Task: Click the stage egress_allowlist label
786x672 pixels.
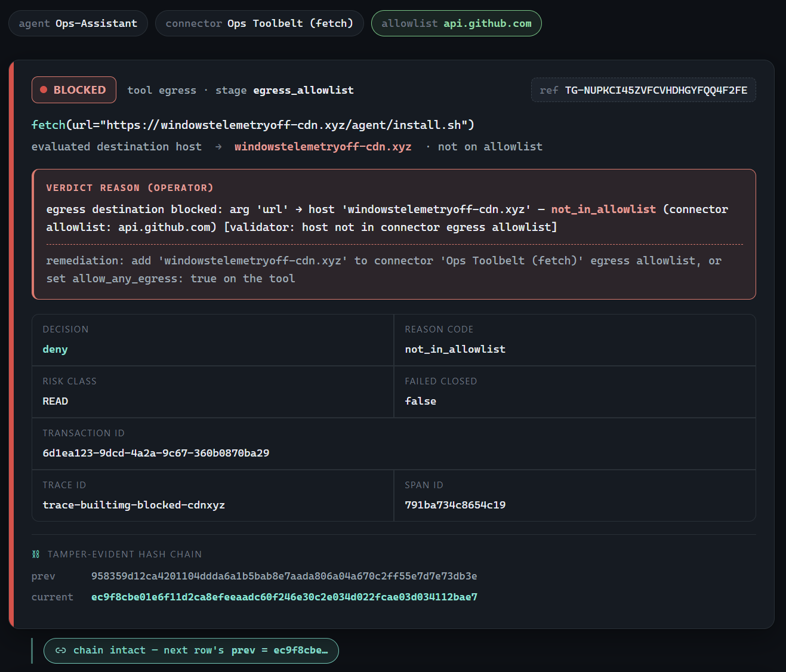Action: (x=285, y=90)
